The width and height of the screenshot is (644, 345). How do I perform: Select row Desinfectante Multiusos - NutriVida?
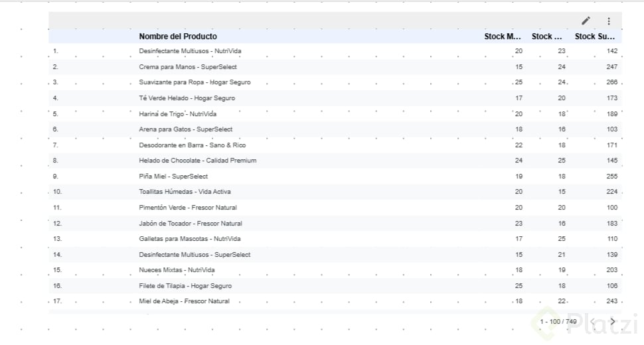(x=190, y=51)
